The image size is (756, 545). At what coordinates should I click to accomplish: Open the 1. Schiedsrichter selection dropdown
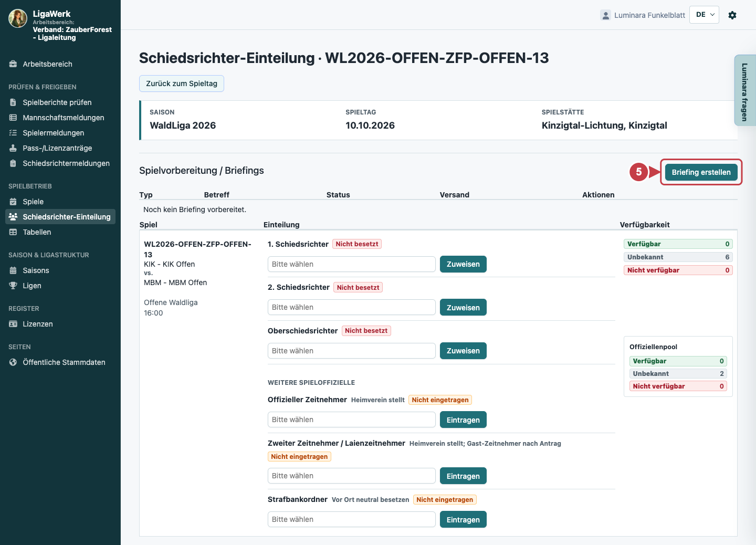coord(352,264)
